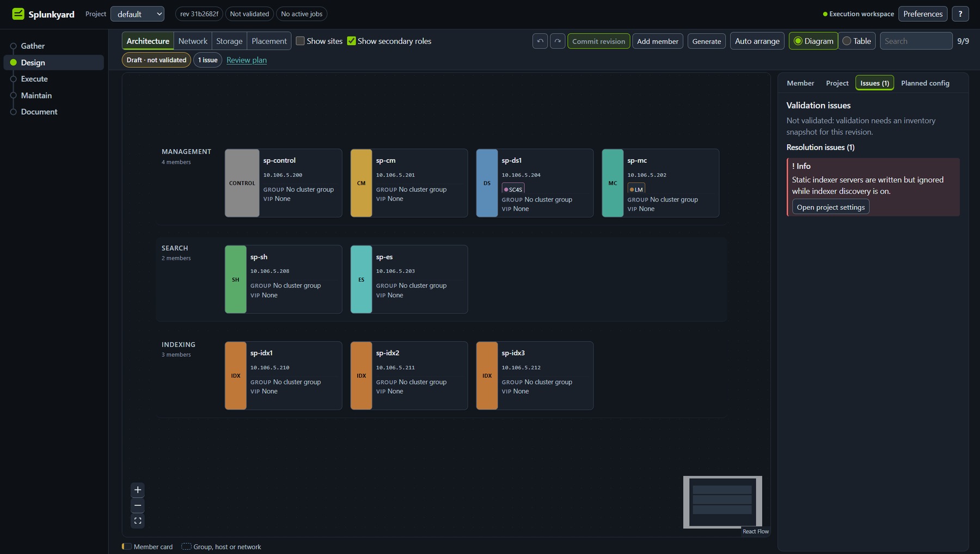Click the Generate button
The image size is (980, 554).
pos(707,41)
